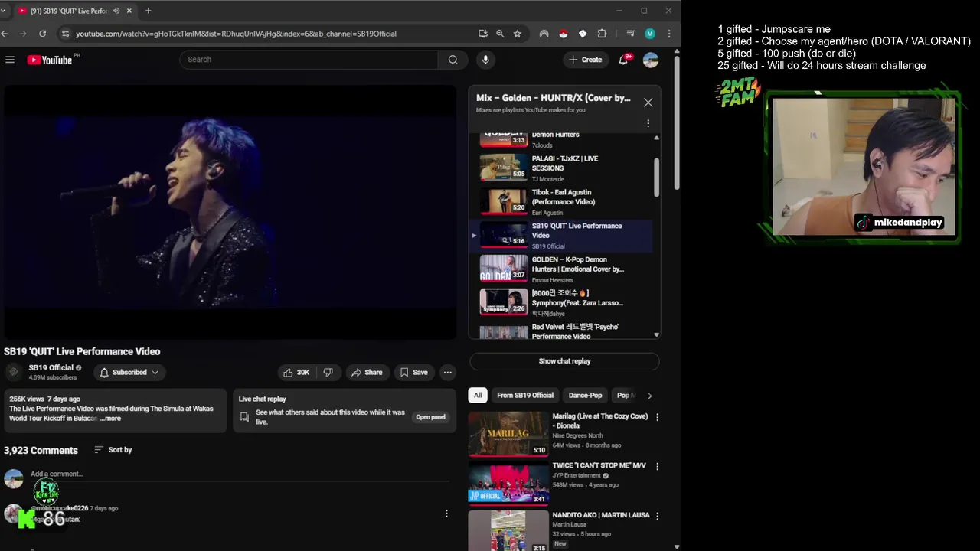This screenshot has height=551, width=980.
Task: Open site information icon in address bar
Action: coord(65,34)
